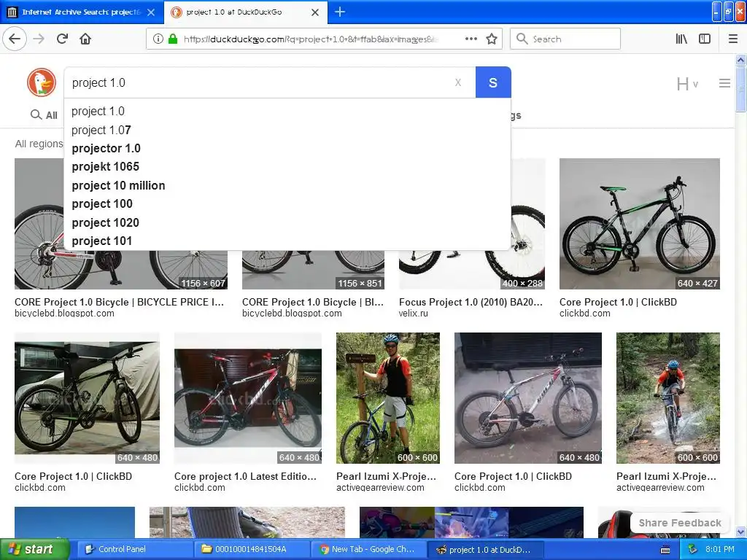Open the Firefox hamburger menu
Image resolution: width=747 pixels, height=560 pixels.
point(732,39)
